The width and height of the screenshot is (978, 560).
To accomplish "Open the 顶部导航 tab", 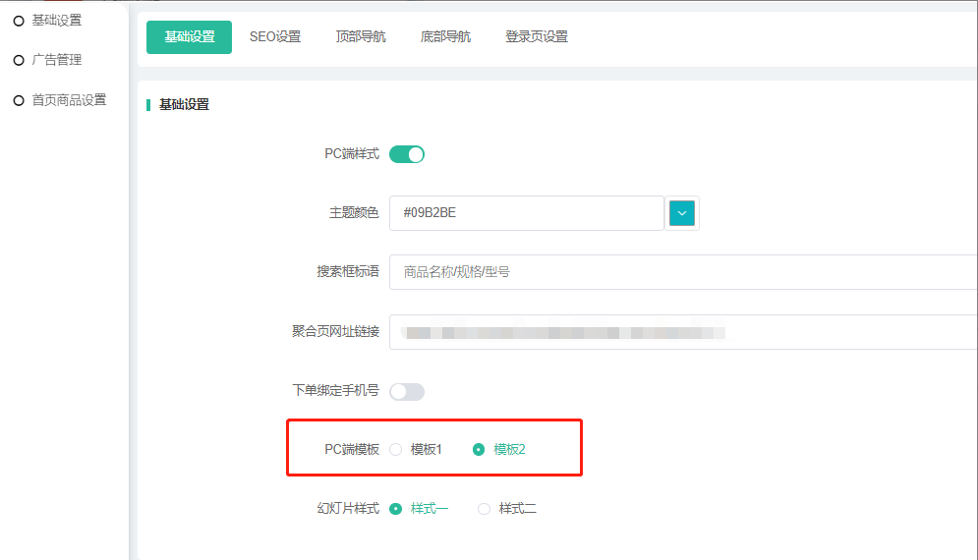I will tap(360, 37).
